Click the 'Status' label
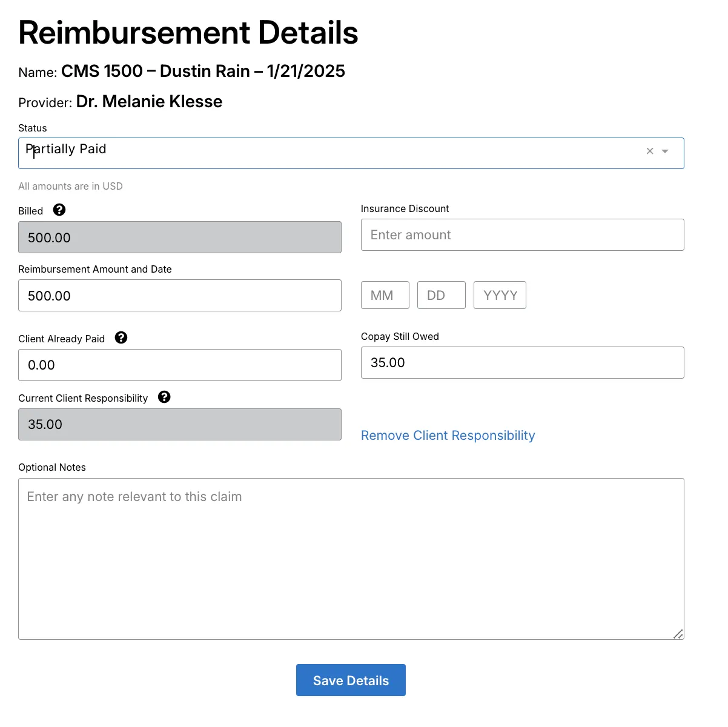Screen dimensions: 728x727 (33, 128)
